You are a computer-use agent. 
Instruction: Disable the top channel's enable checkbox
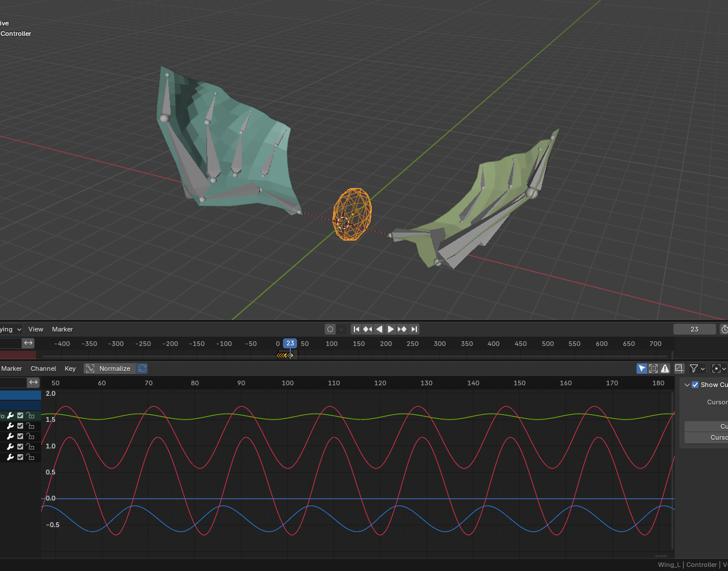[x=20, y=415]
